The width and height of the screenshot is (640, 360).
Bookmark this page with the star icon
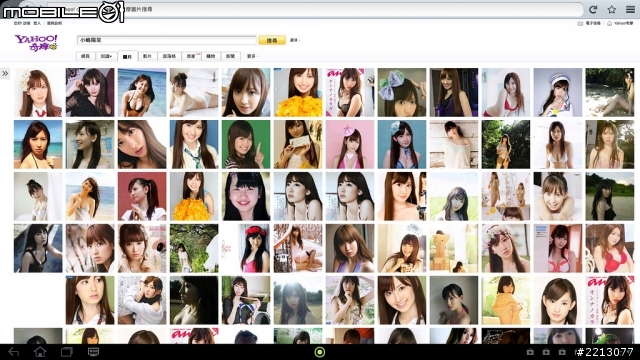[611, 9]
